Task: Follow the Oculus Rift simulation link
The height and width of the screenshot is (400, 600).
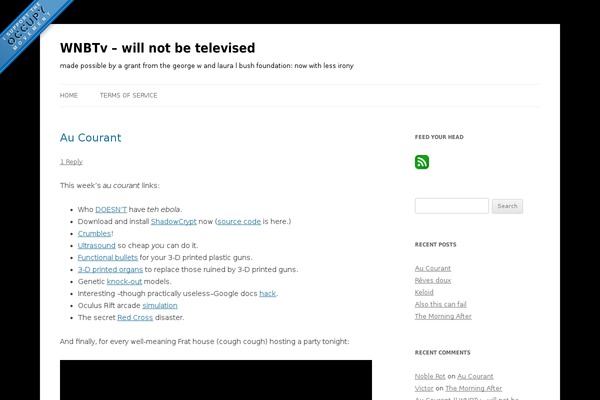Action: point(160,305)
